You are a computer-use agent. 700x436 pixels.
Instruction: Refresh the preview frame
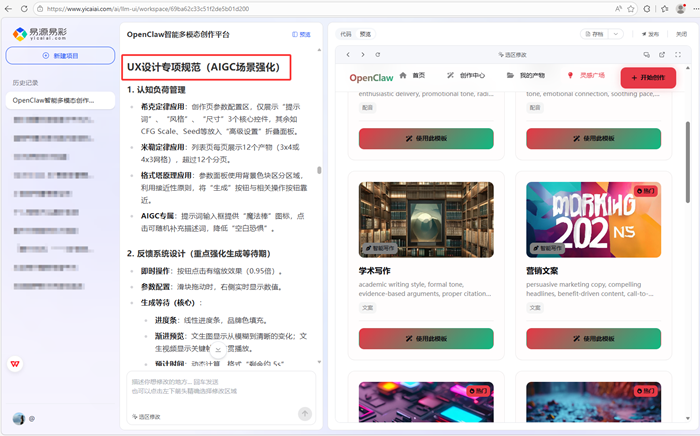coord(377,54)
